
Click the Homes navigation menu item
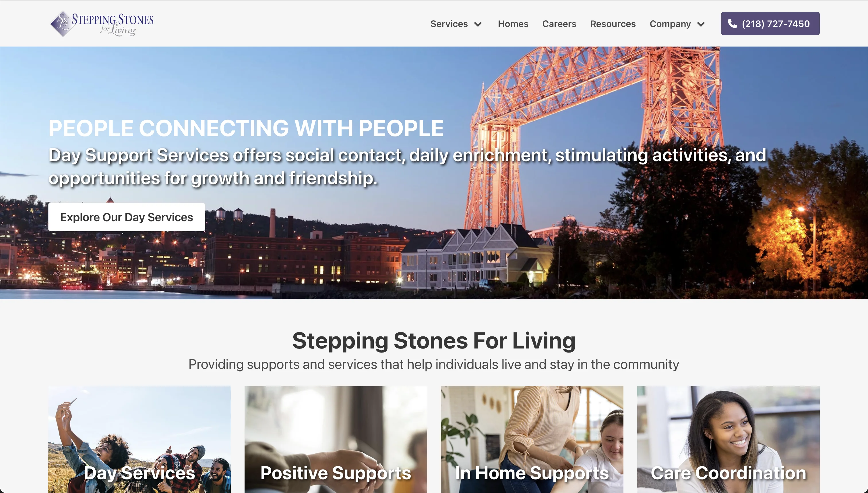(x=513, y=23)
